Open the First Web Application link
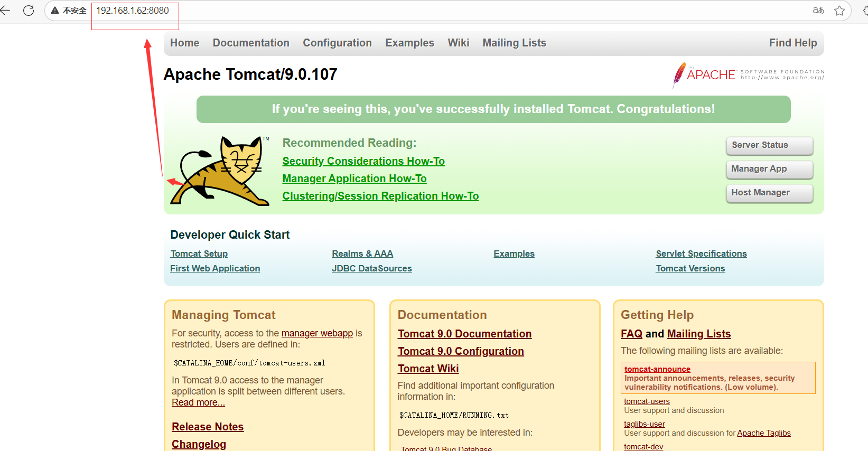 [215, 268]
